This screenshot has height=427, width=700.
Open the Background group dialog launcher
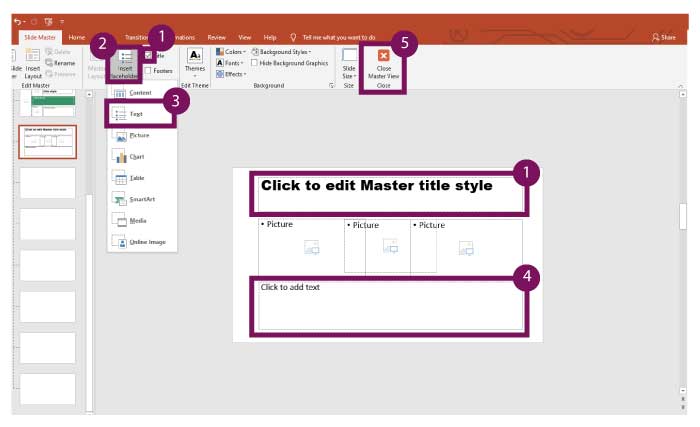(332, 85)
